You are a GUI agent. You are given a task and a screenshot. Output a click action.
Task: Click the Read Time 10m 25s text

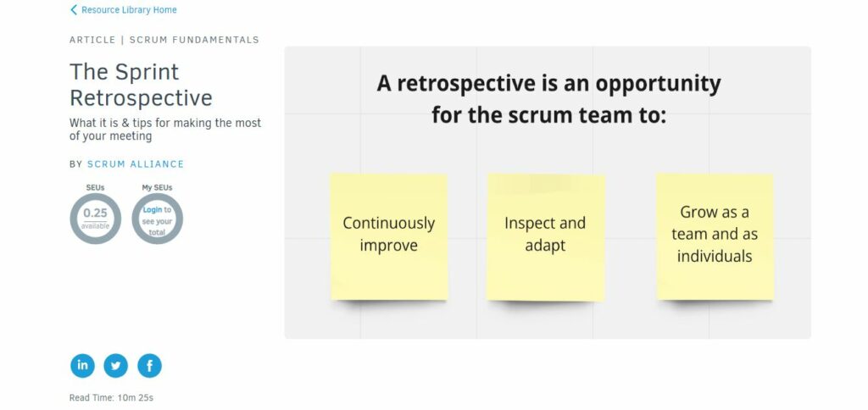111,397
